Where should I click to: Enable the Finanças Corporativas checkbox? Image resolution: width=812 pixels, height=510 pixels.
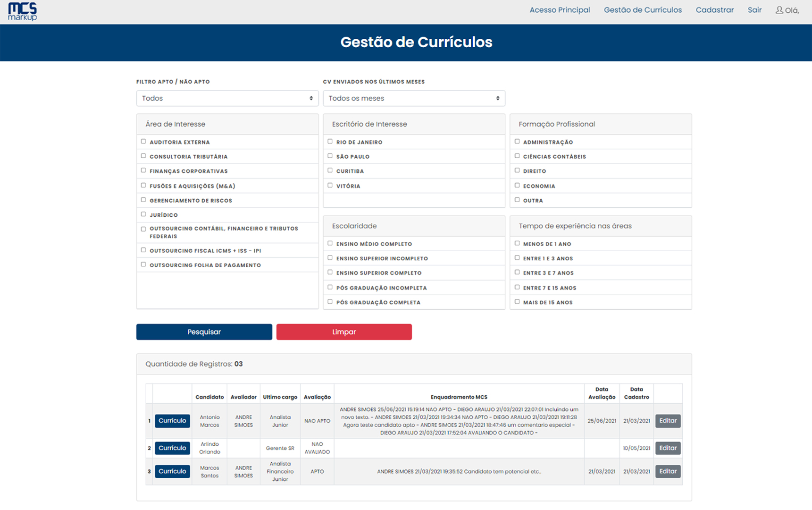[143, 170]
